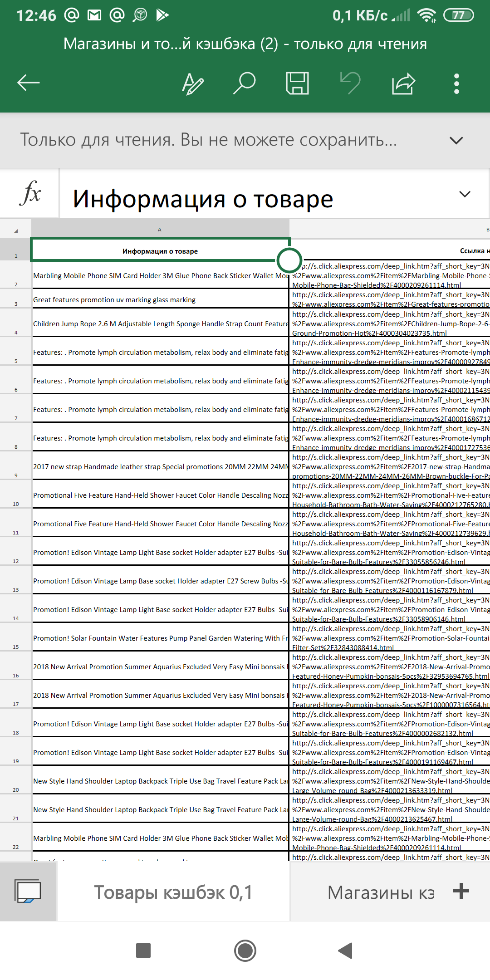Tap Android home circle button
Image resolution: width=490 pixels, height=980 pixels.
pos(245,950)
